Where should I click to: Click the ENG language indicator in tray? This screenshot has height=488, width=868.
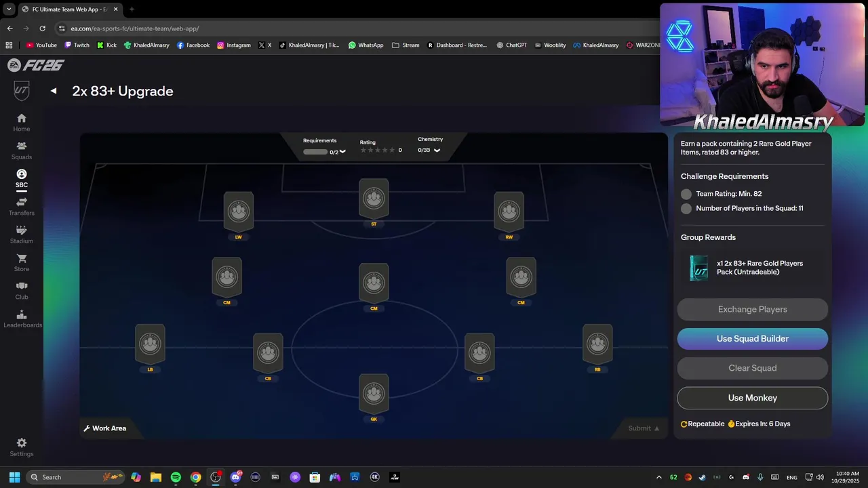click(x=792, y=477)
